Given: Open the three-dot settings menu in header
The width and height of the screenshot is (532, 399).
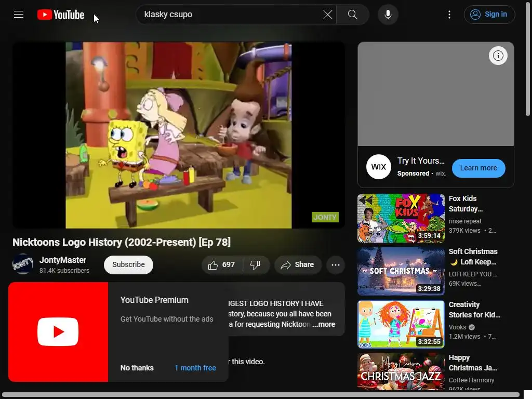Looking at the screenshot, I should coord(449,15).
